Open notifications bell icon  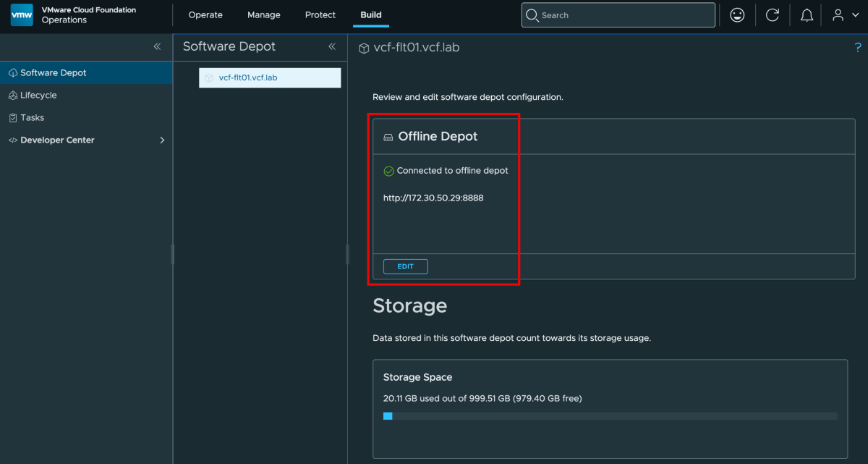807,14
